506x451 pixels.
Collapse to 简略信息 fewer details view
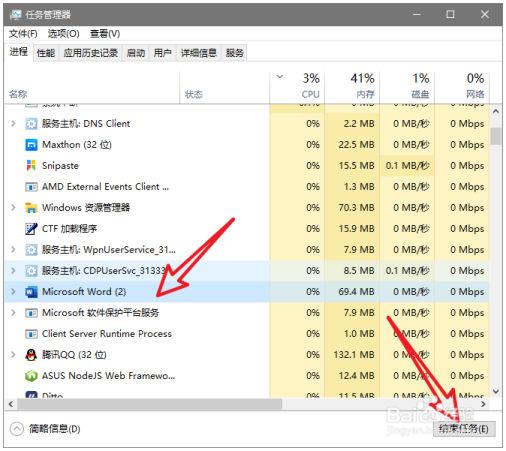tap(45, 429)
